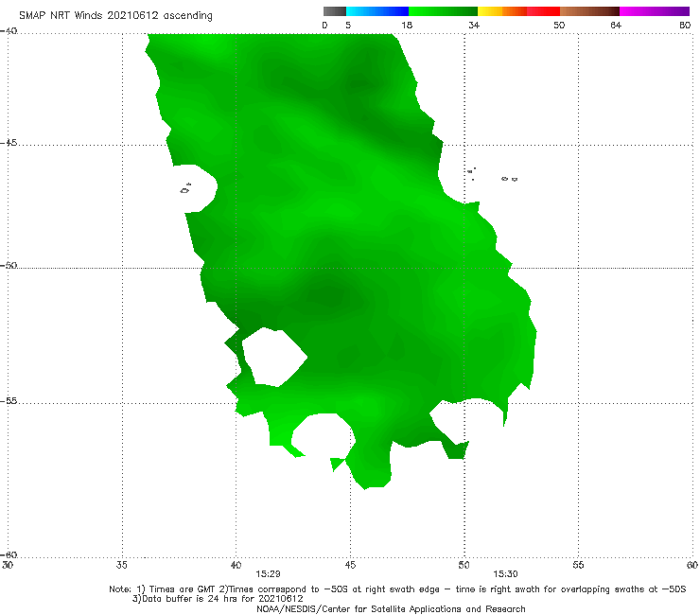Screen dimensions: 700x615
Task: Click the longitude axis label '35'
Action: (121, 565)
